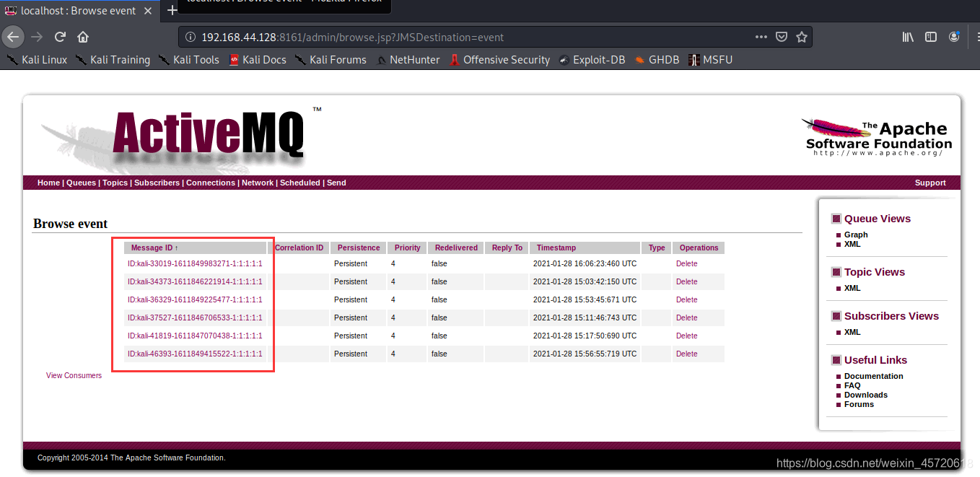Open the Kali Tools bookmark
Viewport: 980px width, 477px height.
coord(188,60)
